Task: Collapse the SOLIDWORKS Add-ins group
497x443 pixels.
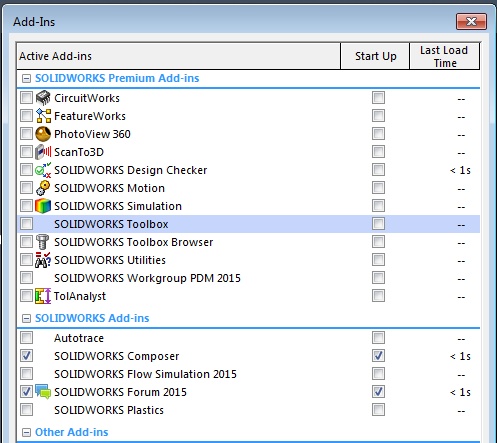Action: [26, 319]
